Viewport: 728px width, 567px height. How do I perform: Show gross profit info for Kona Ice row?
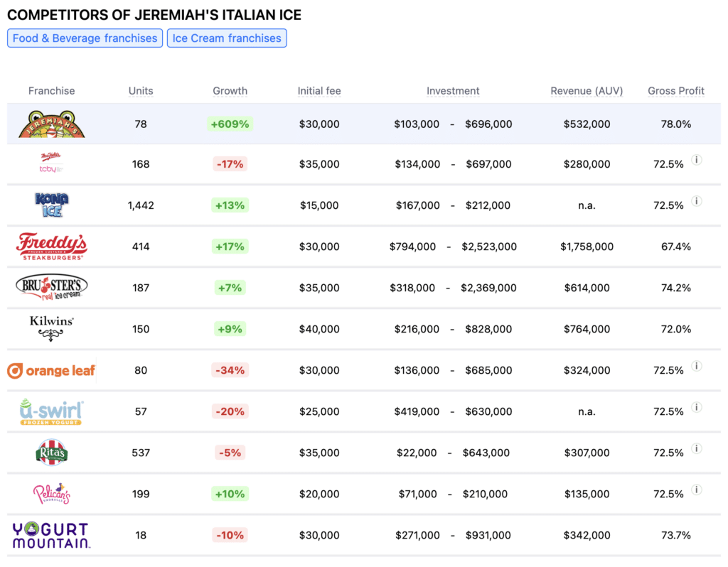pos(697,201)
